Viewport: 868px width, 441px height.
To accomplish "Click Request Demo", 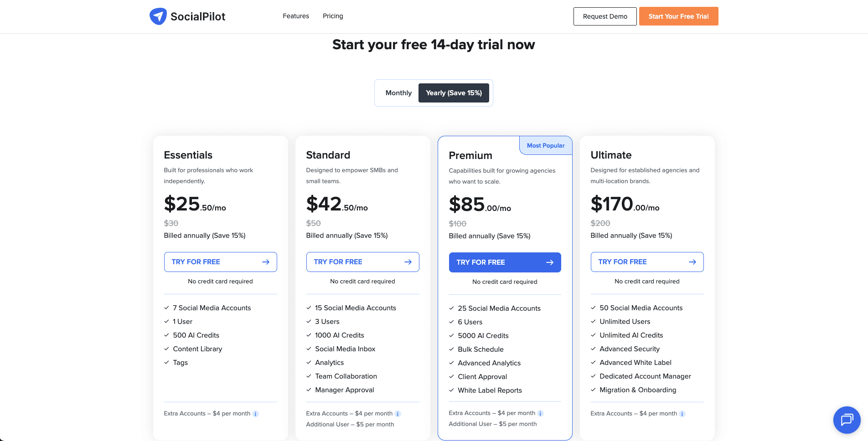I will point(605,16).
